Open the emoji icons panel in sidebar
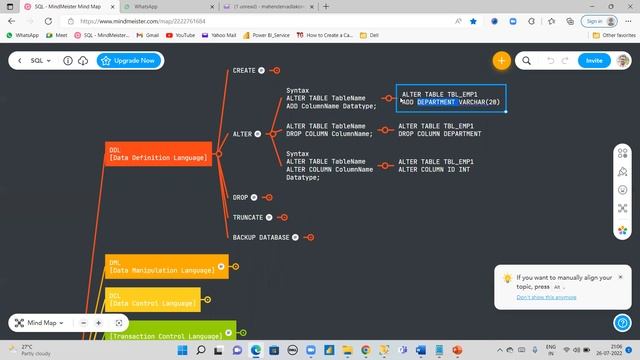 pyautogui.click(x=622, y=190)
